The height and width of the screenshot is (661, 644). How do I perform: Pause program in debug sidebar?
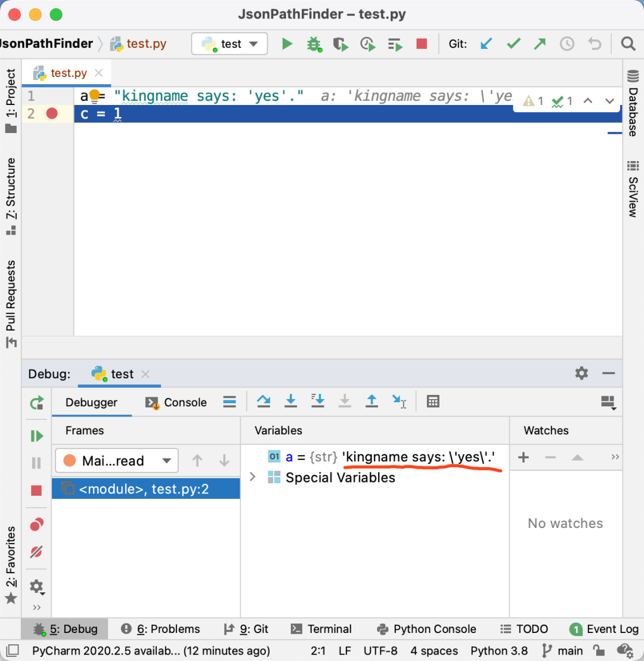[x=36, y=463]
